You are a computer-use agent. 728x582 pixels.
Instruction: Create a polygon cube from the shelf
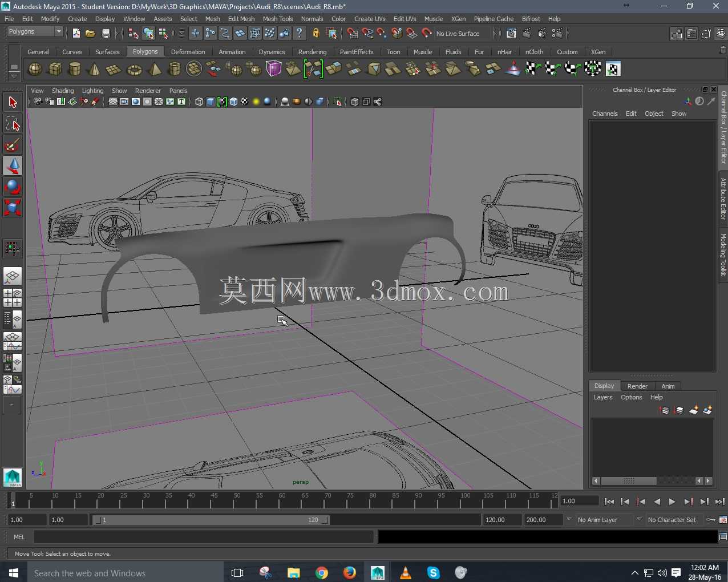[55, 69]
